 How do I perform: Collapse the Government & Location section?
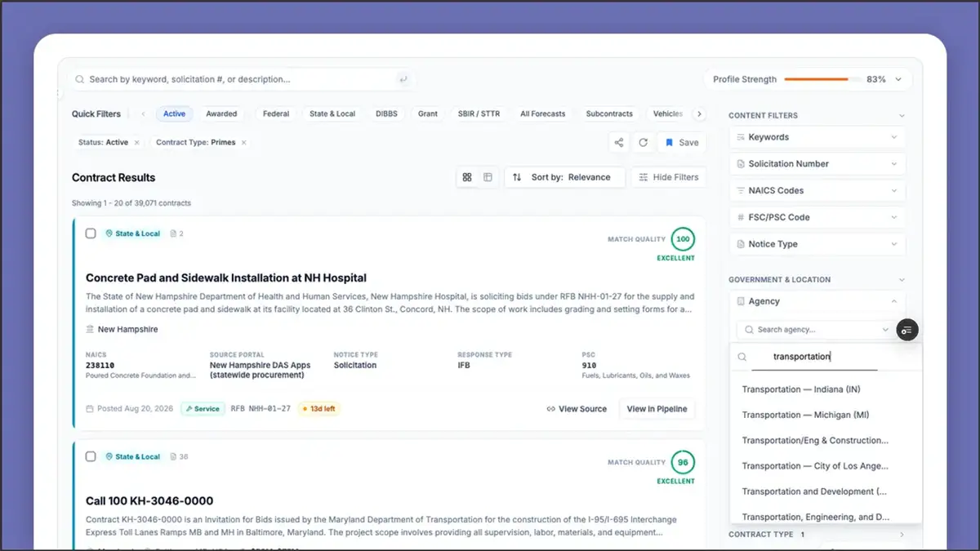tap(902, 280)
